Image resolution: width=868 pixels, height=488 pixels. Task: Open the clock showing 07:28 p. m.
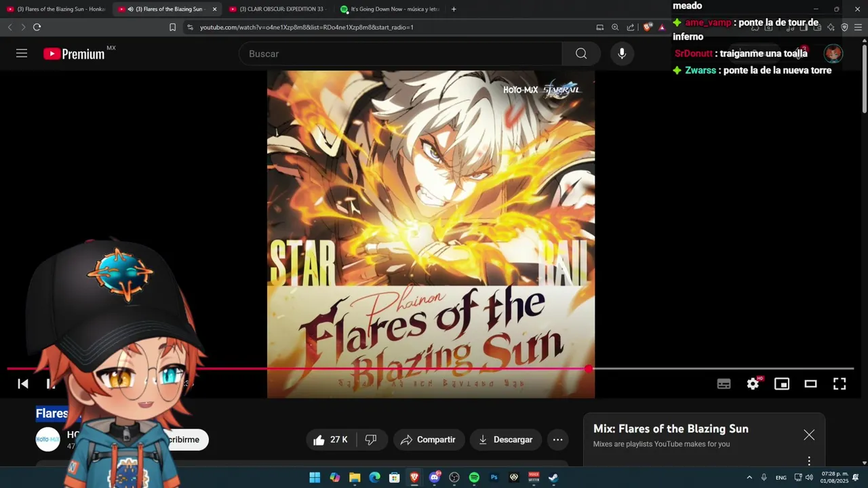[x=834, y=477]
